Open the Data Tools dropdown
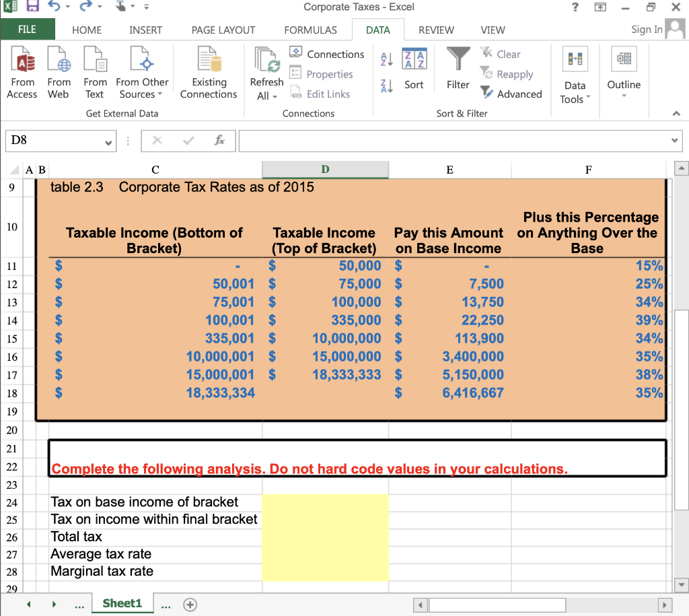This screenshot has height=616, width=689. click(x=575, y=75)
